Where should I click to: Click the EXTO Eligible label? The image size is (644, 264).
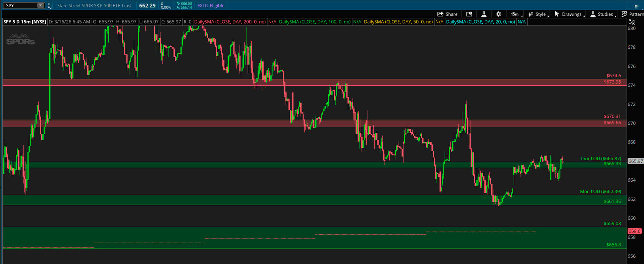tap(211, 5)
